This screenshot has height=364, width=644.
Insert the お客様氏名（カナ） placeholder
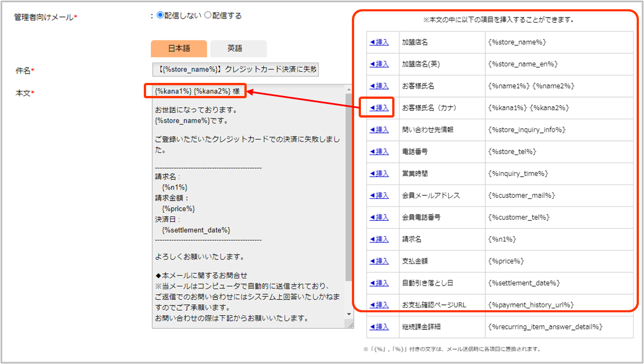coord(379,108)
